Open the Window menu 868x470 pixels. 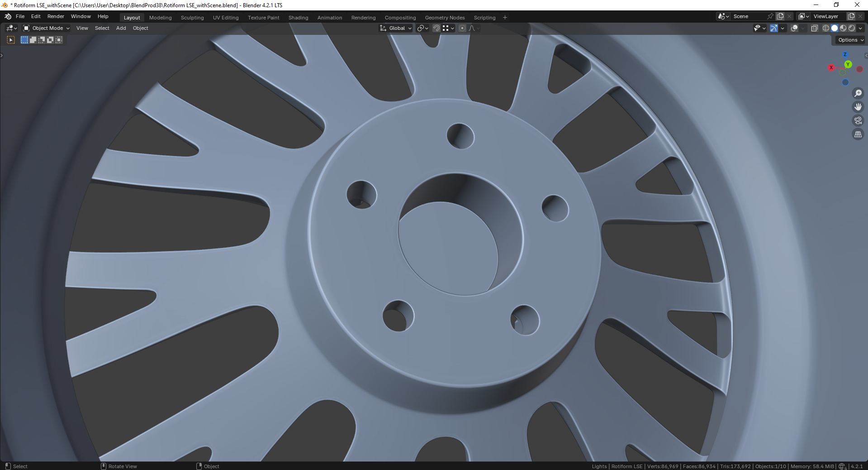[81, 16]
